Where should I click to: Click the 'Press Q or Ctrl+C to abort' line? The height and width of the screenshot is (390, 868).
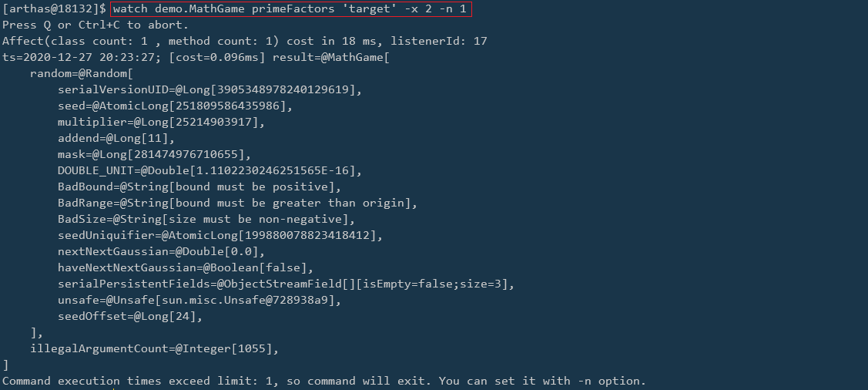pos(96,25)
